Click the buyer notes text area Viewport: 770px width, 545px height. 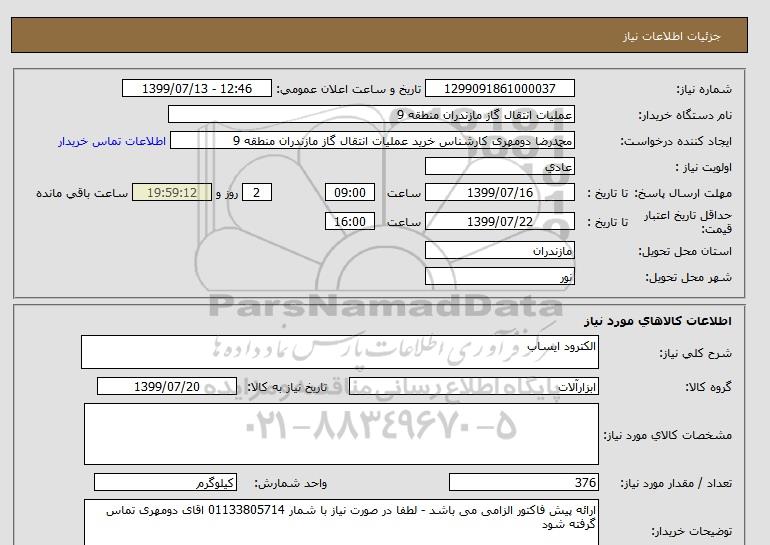pos(341,522)
